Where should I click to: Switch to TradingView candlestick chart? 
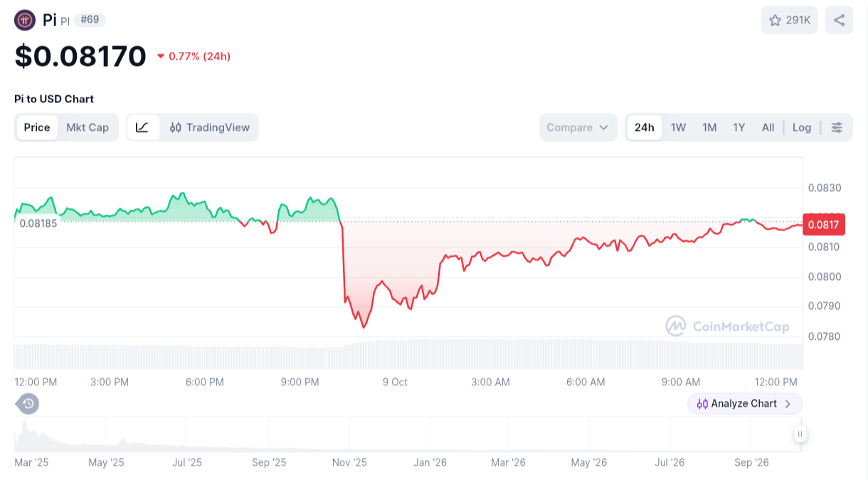(x=210, y=127)
